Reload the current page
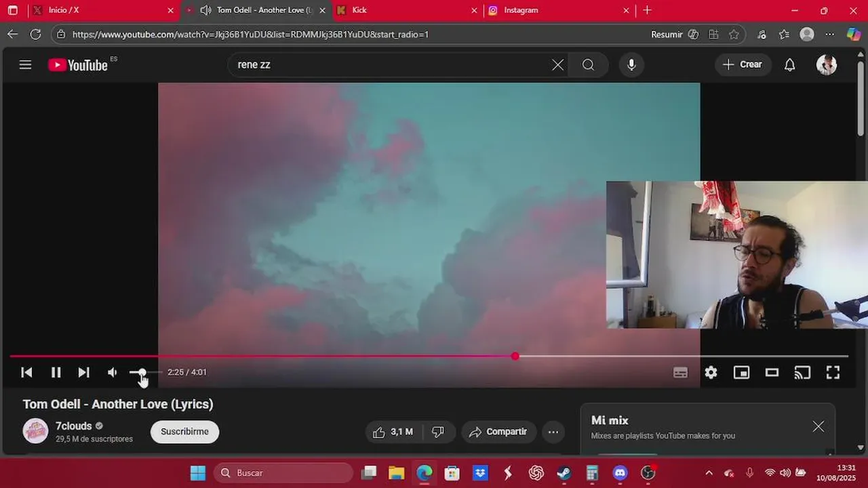 pos(35,34)
